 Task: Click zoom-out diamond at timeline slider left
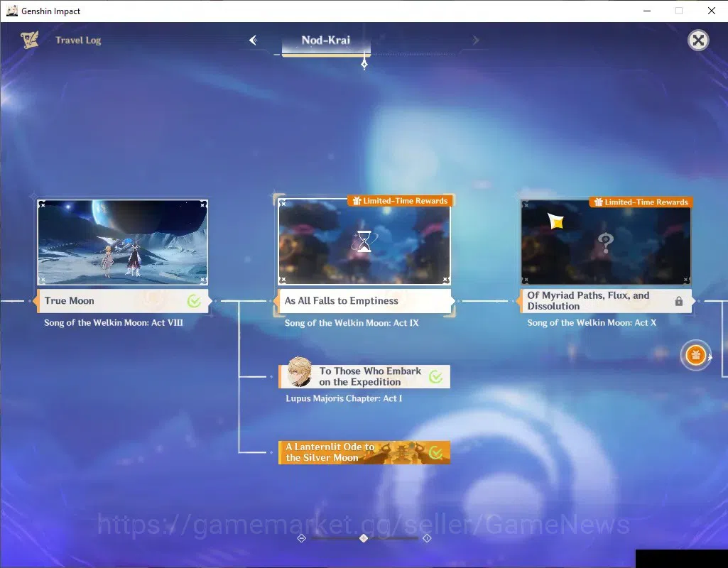point(302,538)
